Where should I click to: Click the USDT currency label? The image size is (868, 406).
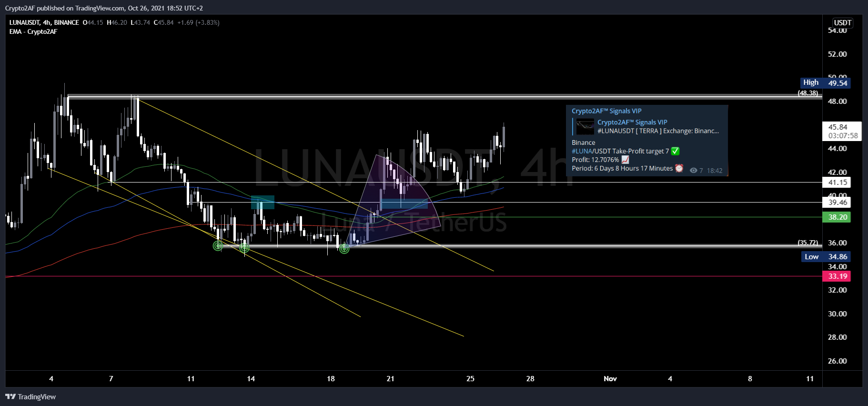842,23
